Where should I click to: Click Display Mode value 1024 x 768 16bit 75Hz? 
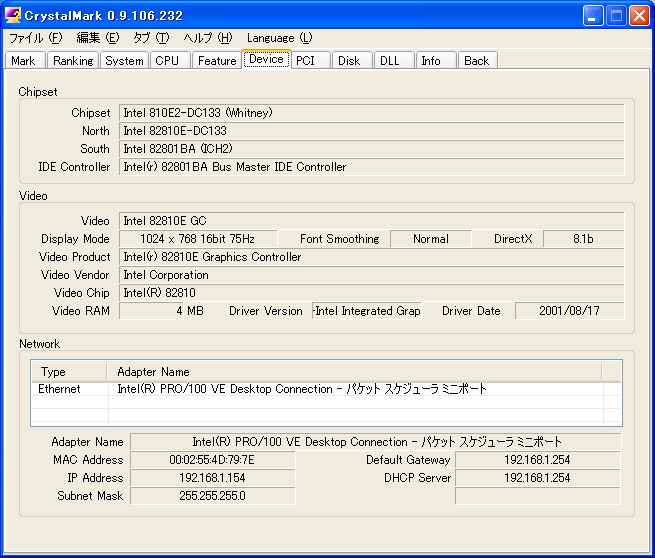(x=198, y=239)
